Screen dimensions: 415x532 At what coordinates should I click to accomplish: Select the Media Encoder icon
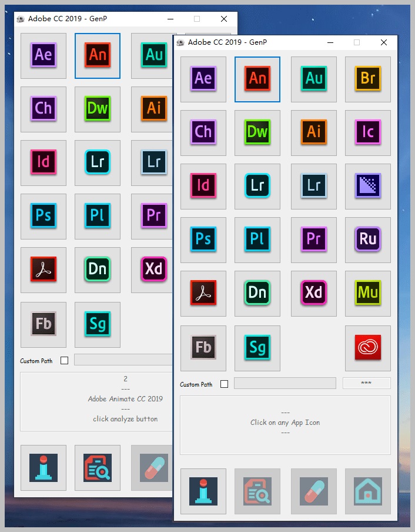pos(368,187)
